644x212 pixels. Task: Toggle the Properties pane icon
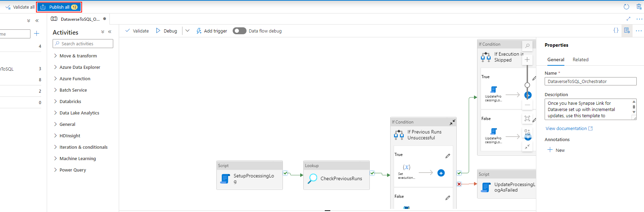tap(627, 30)
